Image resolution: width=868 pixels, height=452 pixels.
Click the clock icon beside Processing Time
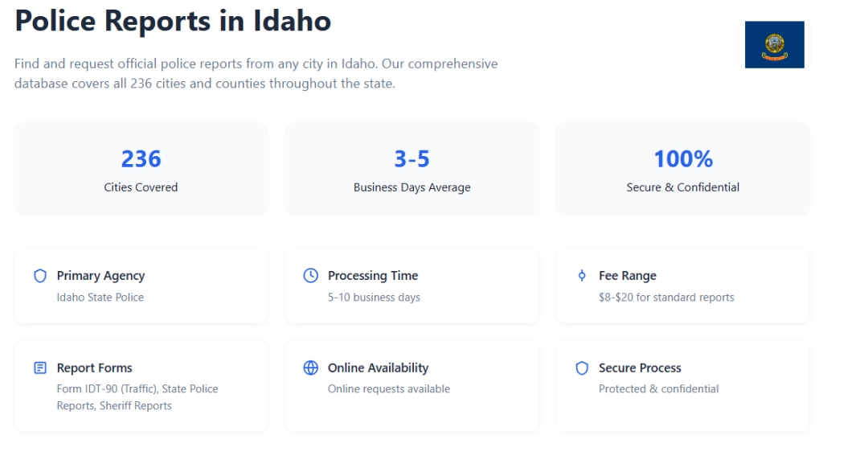tap(310, 276)
